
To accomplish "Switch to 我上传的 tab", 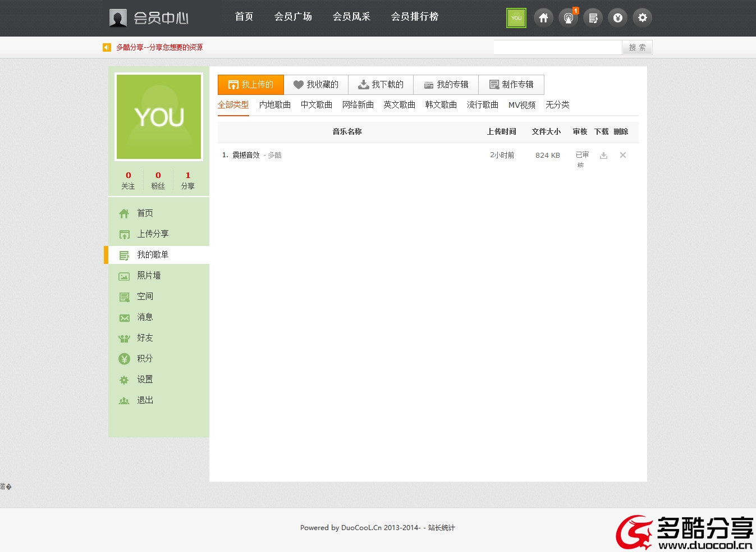I will 251,85.
